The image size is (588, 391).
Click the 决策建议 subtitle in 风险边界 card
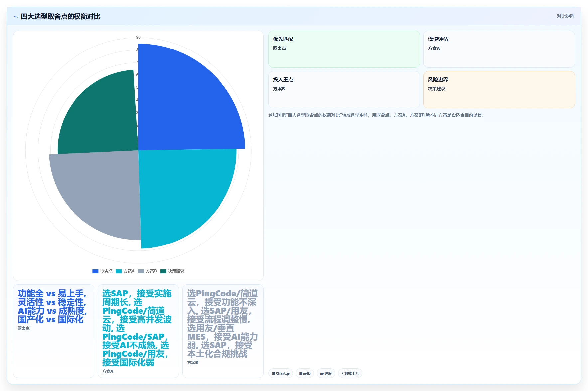click(x=436, y=89)
